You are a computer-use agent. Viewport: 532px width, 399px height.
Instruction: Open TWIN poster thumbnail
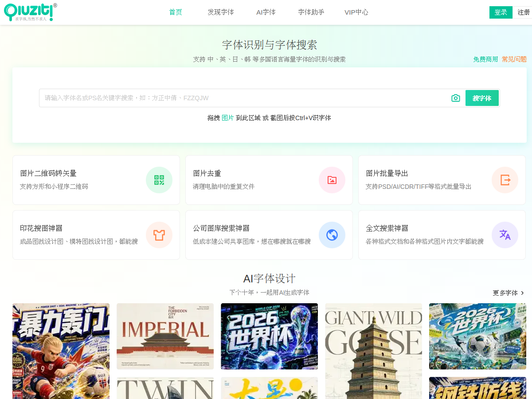[165, 388]
